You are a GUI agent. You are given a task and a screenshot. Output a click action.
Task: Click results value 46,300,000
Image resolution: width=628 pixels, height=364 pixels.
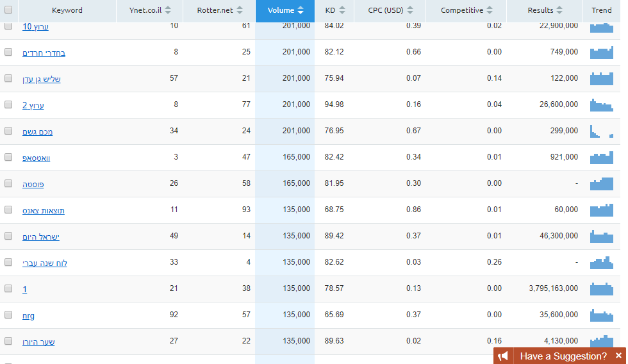pos(559,236)
